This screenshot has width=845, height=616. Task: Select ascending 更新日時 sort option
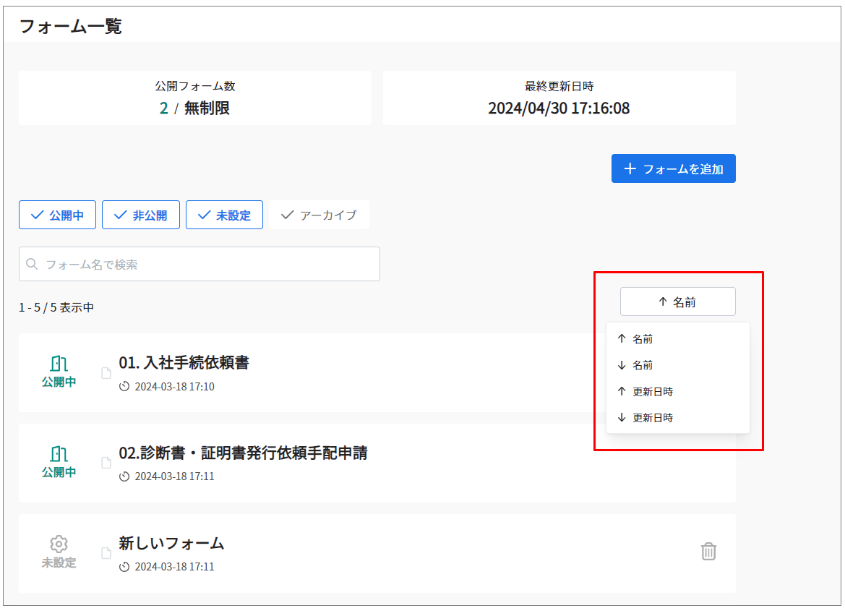coord(677,392)
